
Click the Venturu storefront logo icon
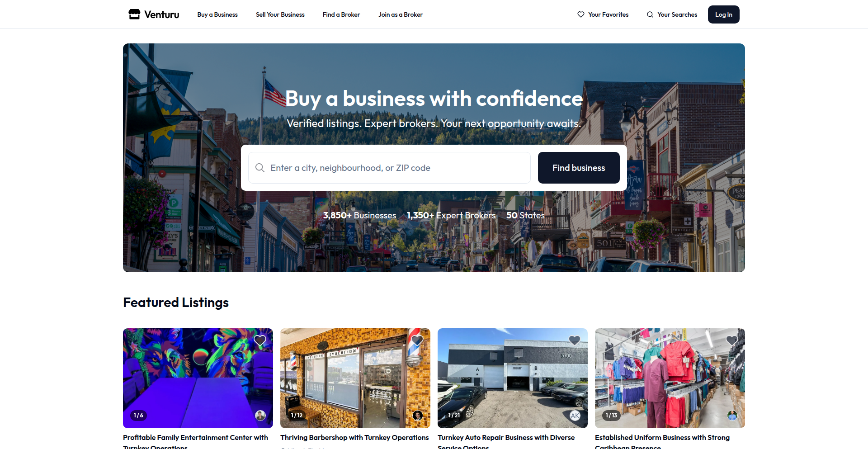click(x=134, y=14)
